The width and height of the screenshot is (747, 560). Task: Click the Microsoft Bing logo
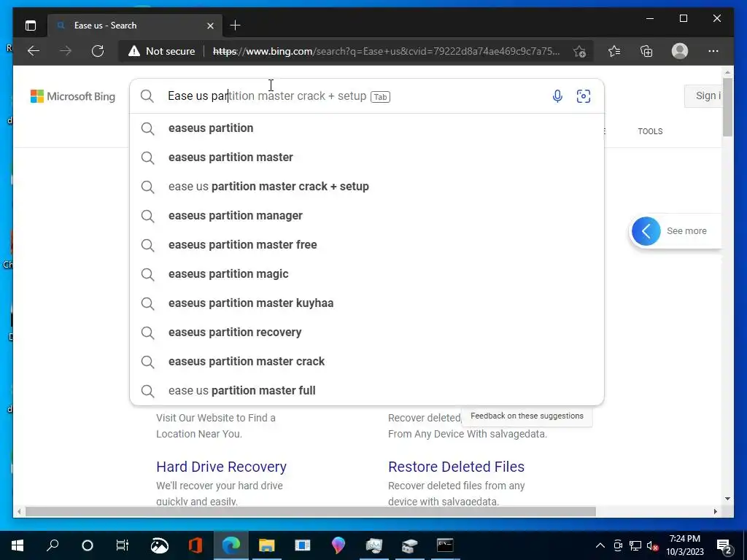73,96
